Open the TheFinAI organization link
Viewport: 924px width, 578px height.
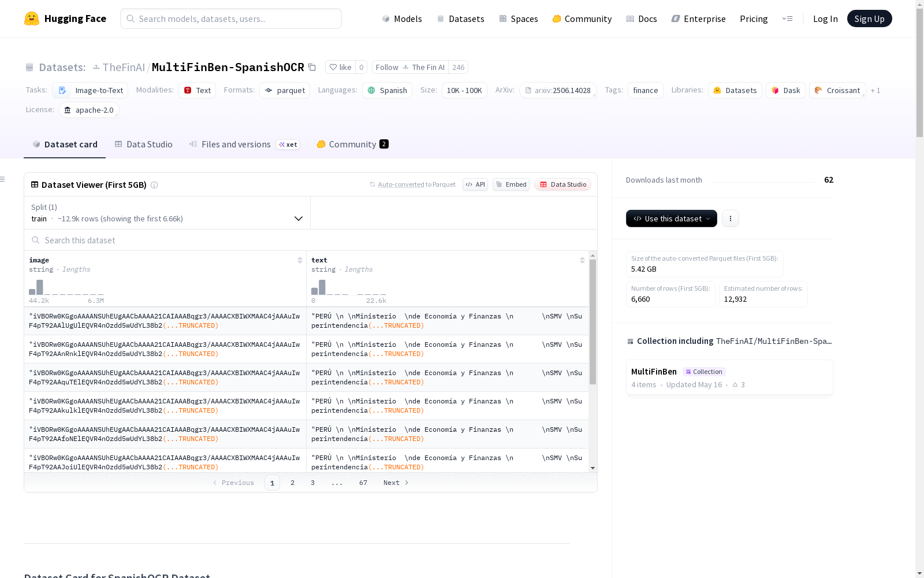click(x=124, y=67)
